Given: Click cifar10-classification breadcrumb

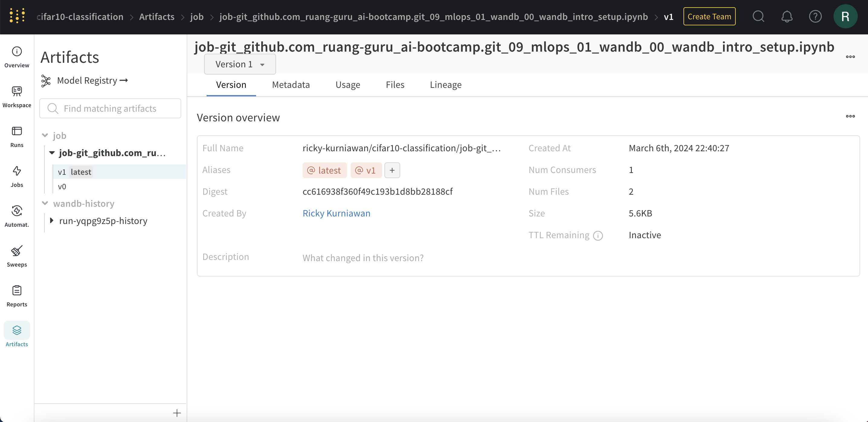Looking at the screenshot, I should (x=80, y=17).
